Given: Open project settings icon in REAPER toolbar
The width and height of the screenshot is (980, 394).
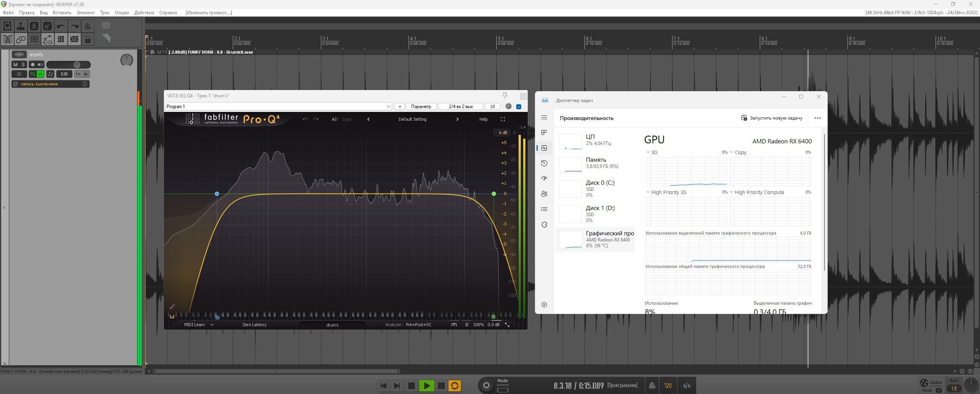Looking at the screenshot, I should tap(47, 26).
